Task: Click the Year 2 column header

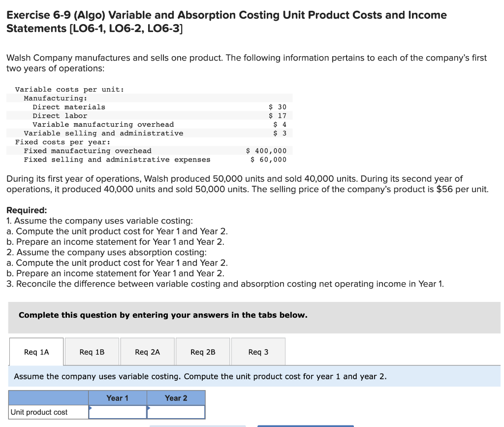Action: 176,397
